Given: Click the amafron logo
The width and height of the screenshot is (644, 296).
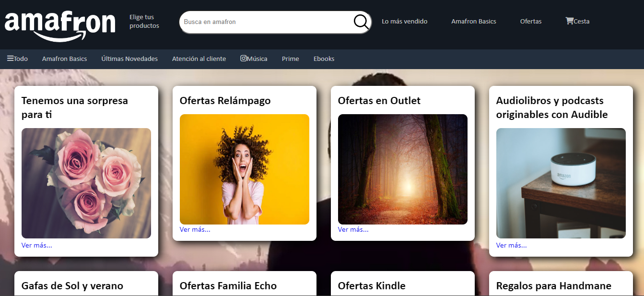Looking at the screenshot, I should pyautogui.click(x=60, y=25).
